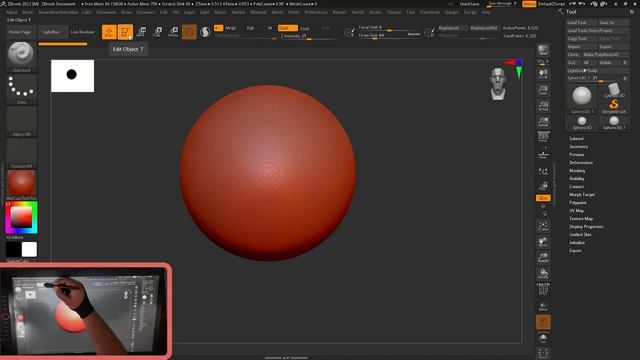Click the Gizmo 3D button
This screenshot has height=360, width=640.
pyautogui.click(x=189, y=32)
